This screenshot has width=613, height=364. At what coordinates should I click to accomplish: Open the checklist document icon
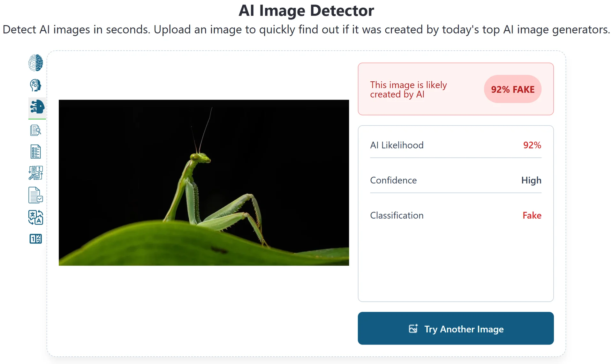click(x=35, y=152)
